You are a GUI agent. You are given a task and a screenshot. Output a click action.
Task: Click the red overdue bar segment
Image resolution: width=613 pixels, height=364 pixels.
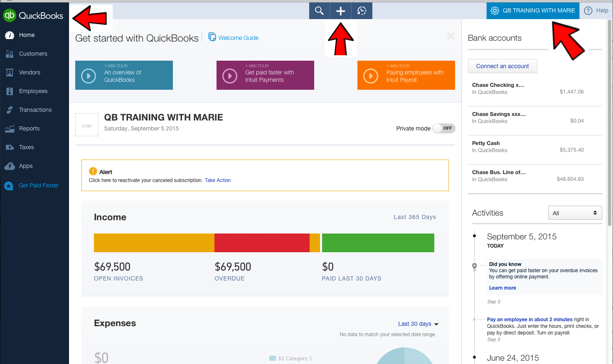262,243
